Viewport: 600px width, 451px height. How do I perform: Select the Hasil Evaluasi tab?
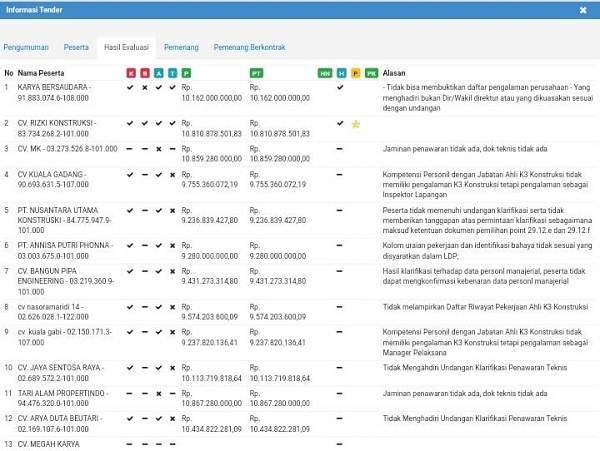click(126, 47)
